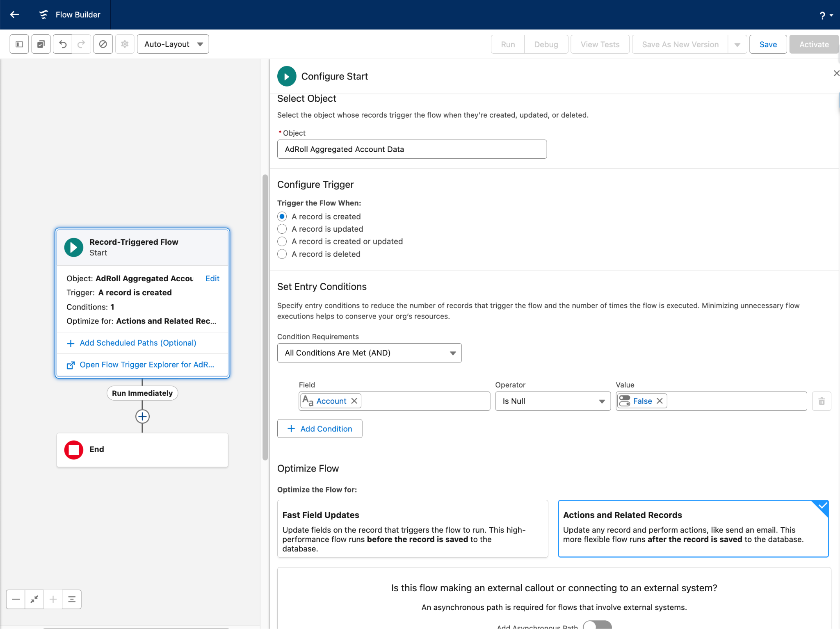Click the Debug button
The image size is (840, 629).
(546, 44)
